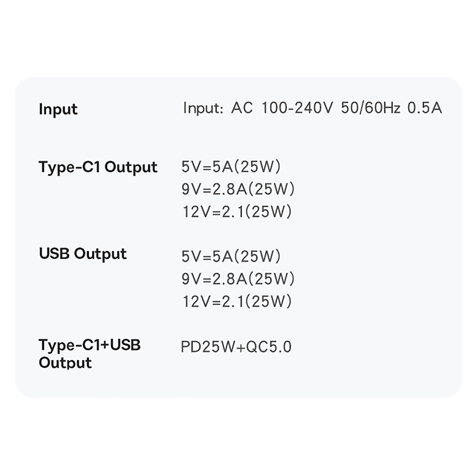Click the "50/60Hz" frequency text
Screen dimensions: 476x476
[x=370, y=108]
